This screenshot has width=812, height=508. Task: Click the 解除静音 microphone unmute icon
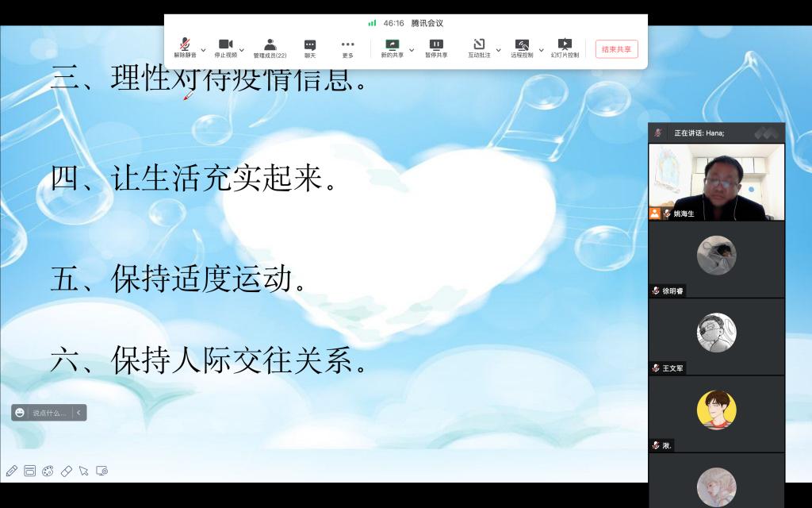[x=185, y=45]
